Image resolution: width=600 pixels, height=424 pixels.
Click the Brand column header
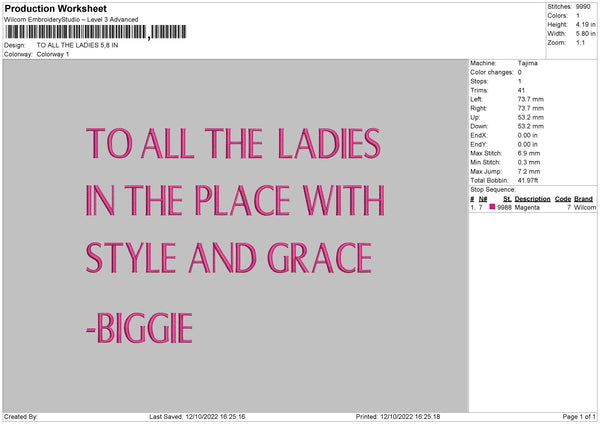click(584, 198)
